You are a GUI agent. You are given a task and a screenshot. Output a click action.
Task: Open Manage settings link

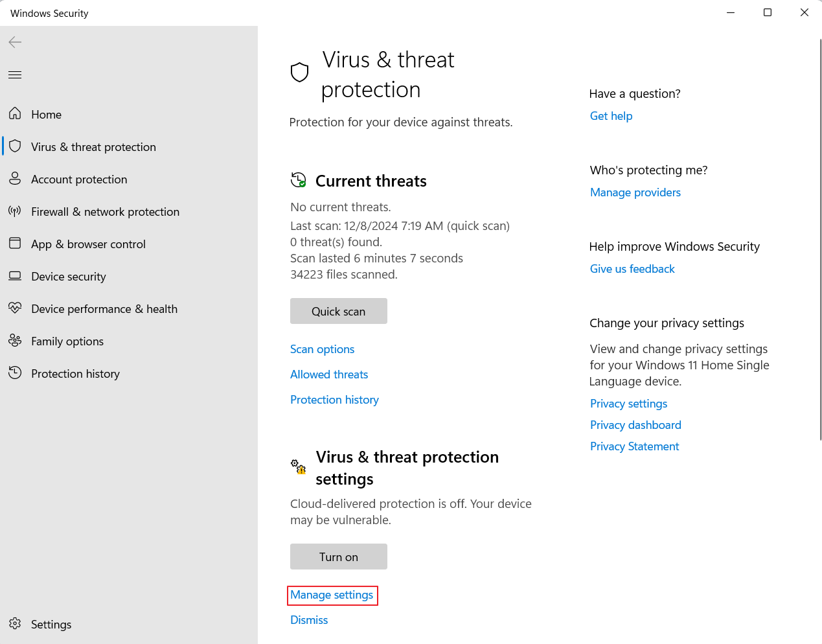tap(332, 595)
